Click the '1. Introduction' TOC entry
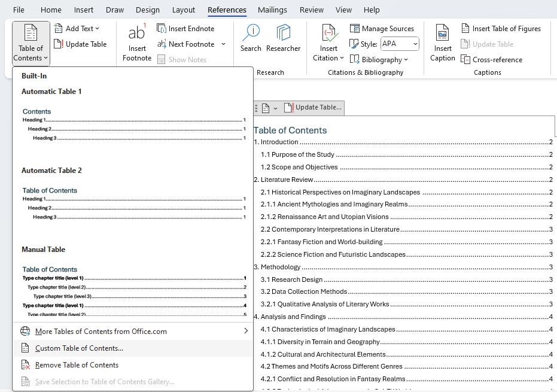 tap(403, 142)
